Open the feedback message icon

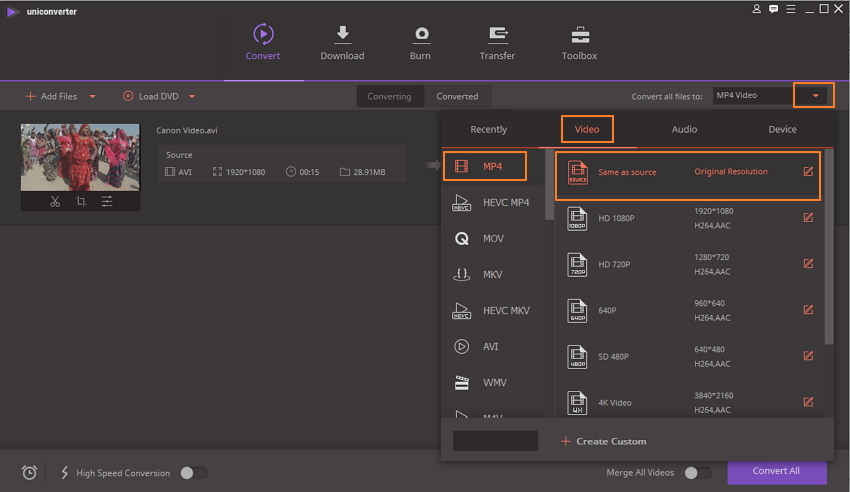click(774, 9)
